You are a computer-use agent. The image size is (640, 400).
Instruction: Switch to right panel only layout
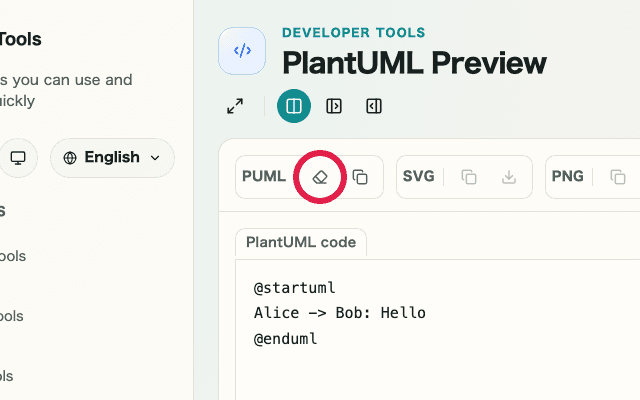[374, 106]
